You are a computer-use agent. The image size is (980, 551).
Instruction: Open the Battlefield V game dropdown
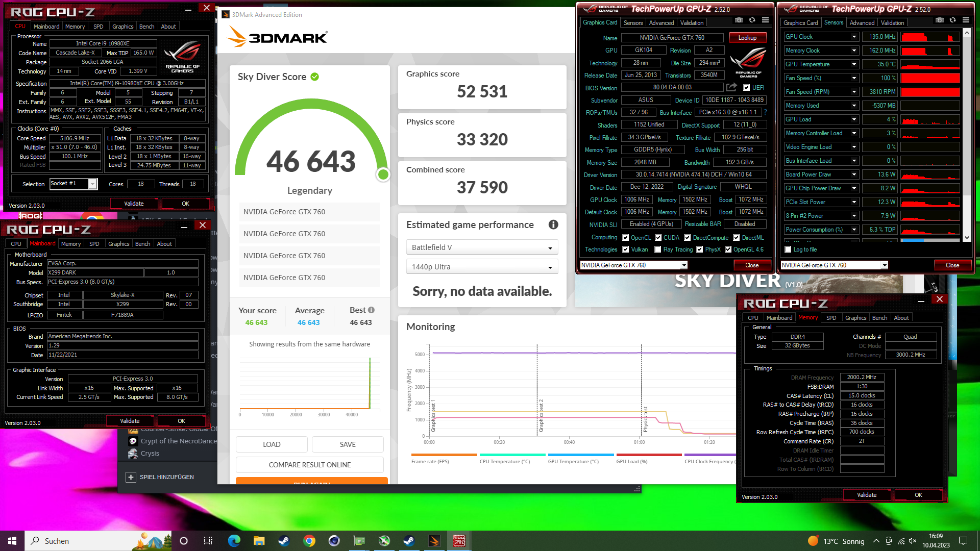point(482,247)
